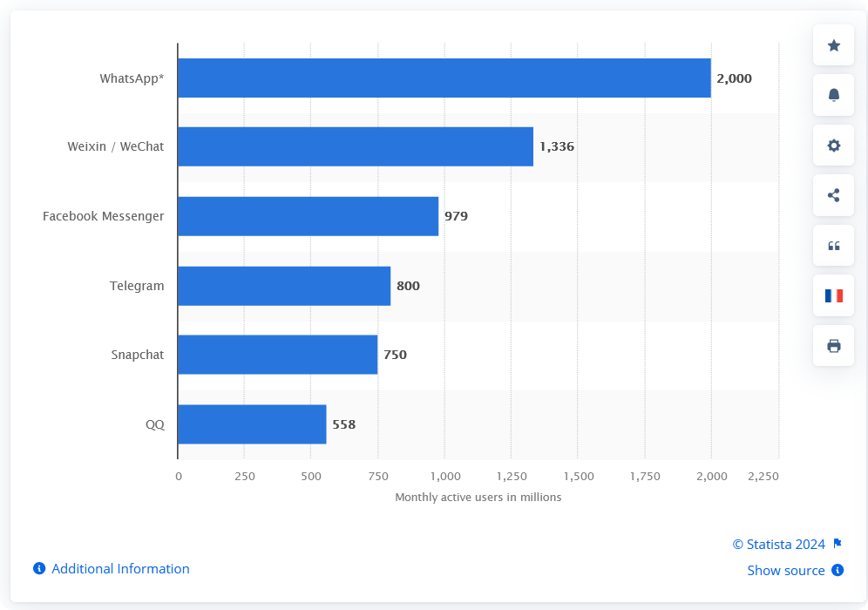Click the Facebook Messenger bar

[309, 216]
